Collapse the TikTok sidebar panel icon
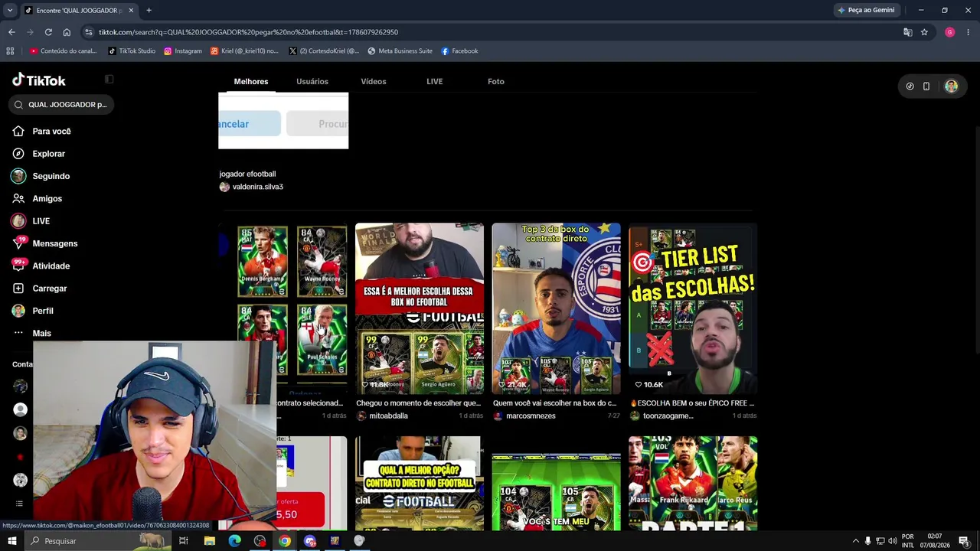 109,80
